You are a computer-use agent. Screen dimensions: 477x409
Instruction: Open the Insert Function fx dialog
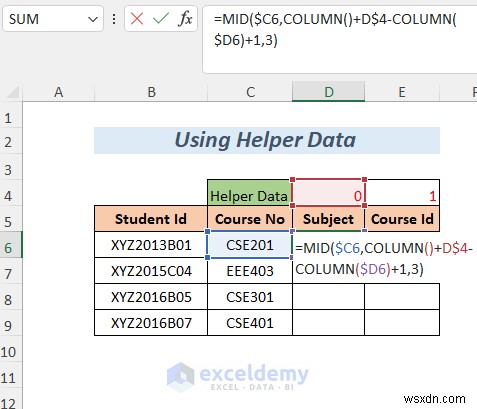(185, 19)
